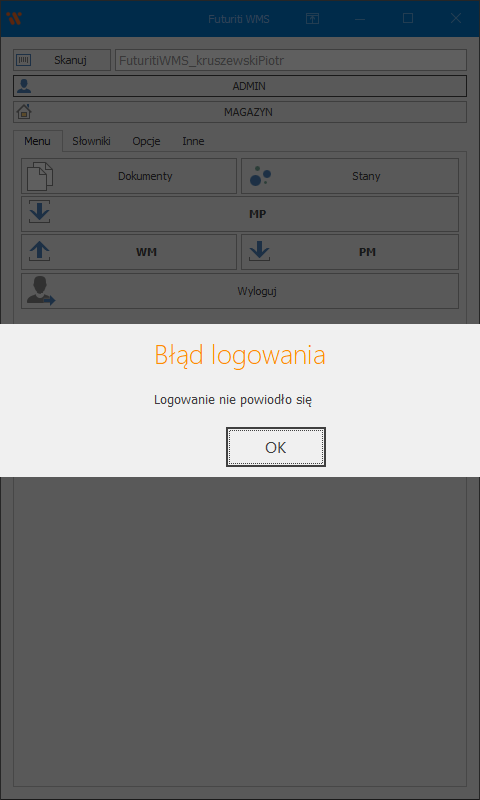This screenshot has width=480, height=800.
Task: Open the Opcje tab
Action: tap(146, 141)
